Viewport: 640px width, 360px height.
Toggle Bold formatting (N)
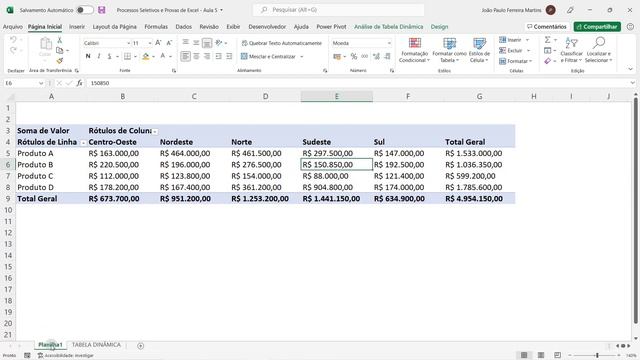coord(88,56)
